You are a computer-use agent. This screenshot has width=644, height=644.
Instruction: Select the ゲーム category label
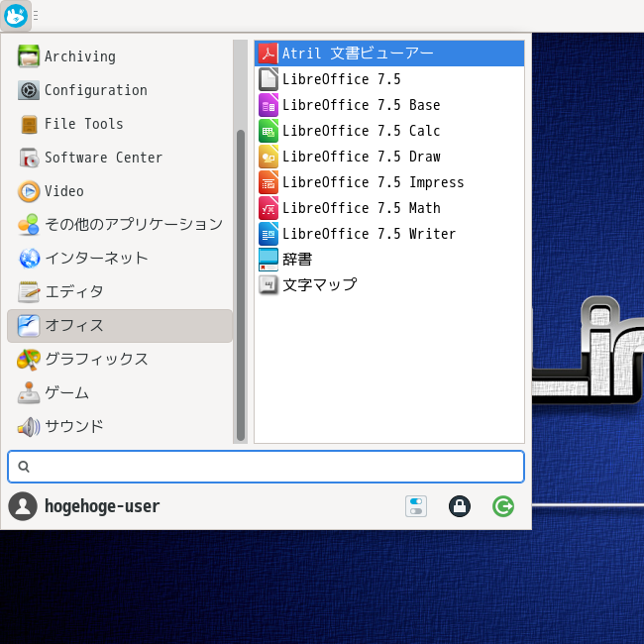point(67,393)
